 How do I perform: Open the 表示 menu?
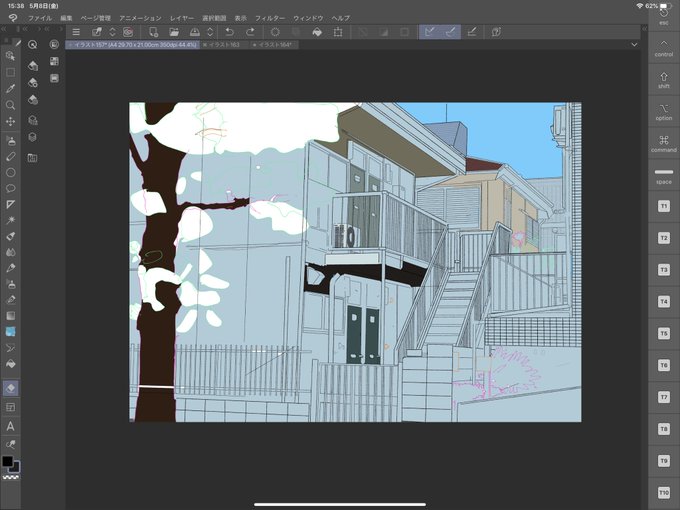coord(241,18)
